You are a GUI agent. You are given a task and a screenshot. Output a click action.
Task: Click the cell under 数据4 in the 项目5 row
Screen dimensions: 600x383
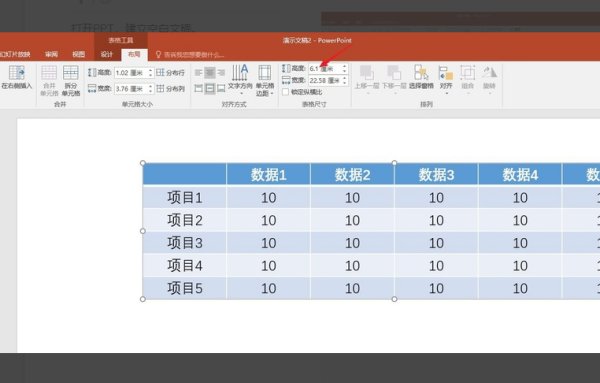[x=520, y=288]
